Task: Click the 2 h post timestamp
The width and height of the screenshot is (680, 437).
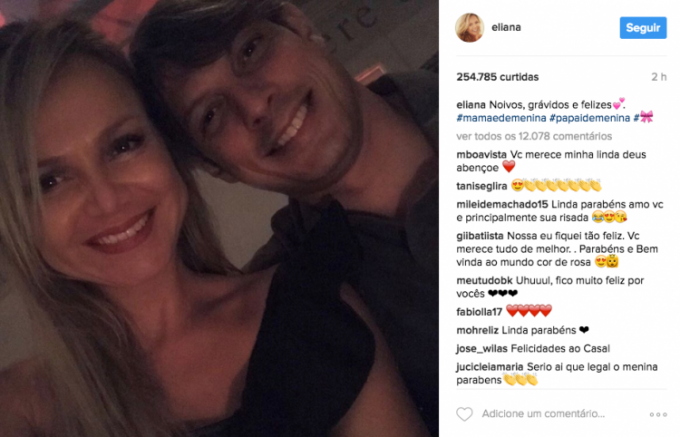Action: click(x=659, y=77)
